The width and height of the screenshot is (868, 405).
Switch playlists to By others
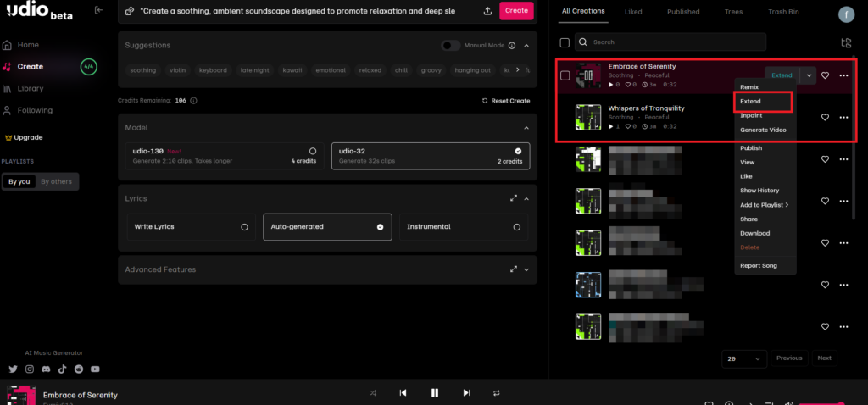(x=57, y=181)
